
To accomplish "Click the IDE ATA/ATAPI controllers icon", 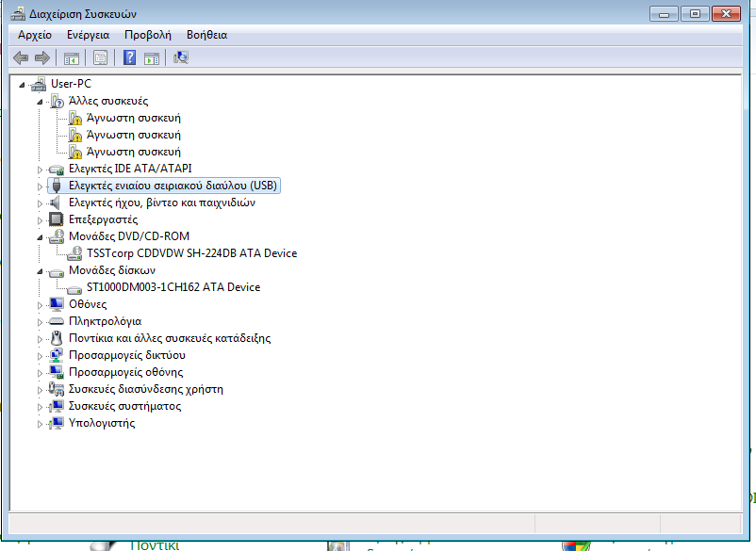I will click(x=57, y=169).
